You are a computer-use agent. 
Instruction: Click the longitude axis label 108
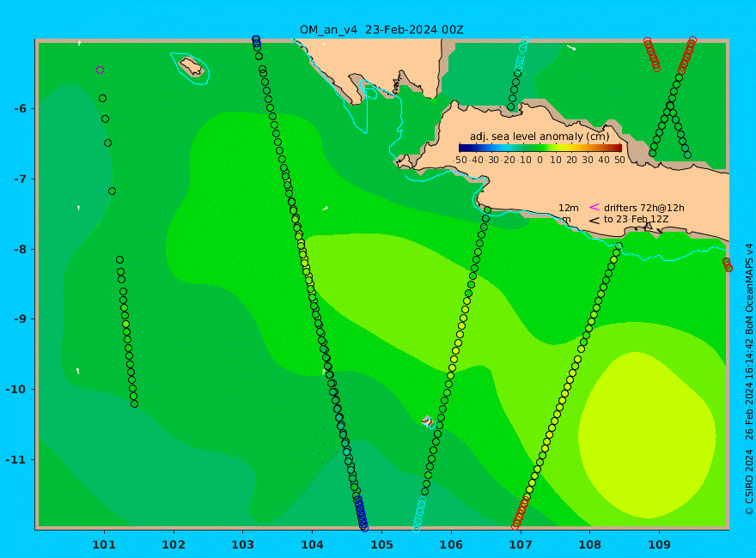point(589,545)
